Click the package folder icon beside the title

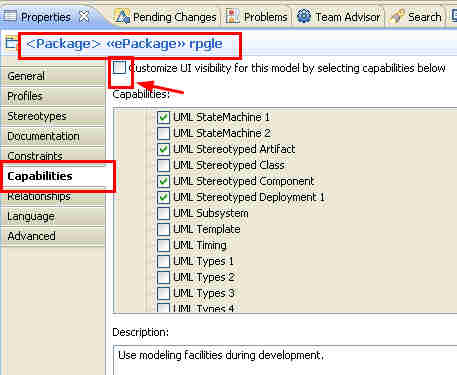11,43
